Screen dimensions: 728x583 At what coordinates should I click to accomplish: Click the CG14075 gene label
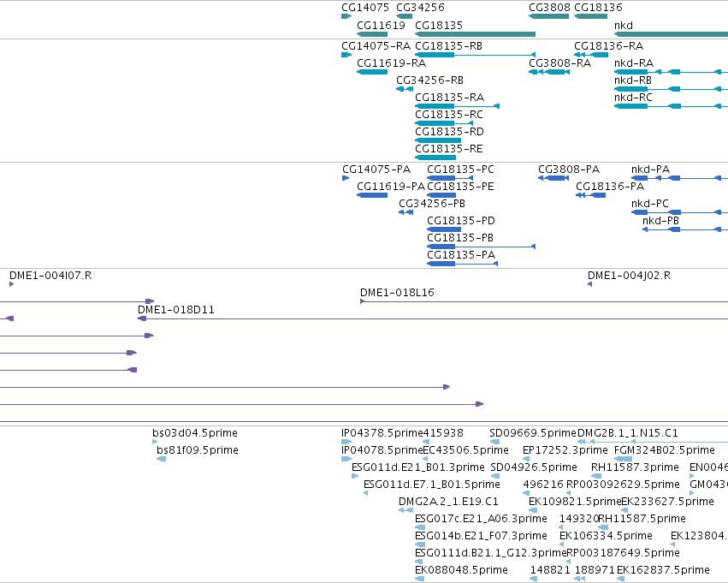(x=365, y=8)
